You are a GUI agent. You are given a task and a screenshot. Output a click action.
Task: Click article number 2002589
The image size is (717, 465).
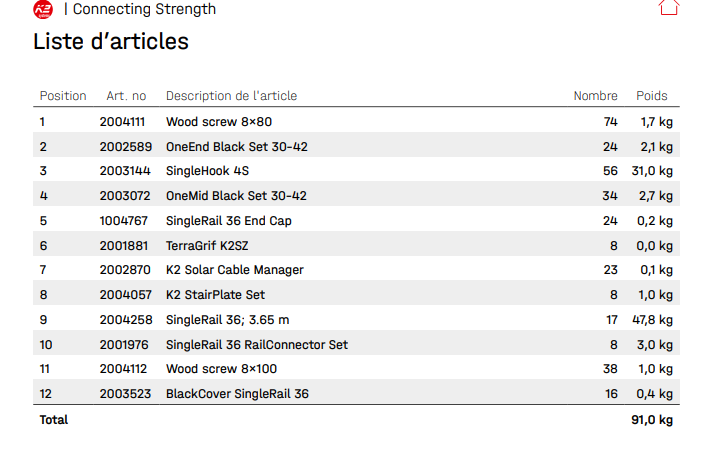[124, 147]
